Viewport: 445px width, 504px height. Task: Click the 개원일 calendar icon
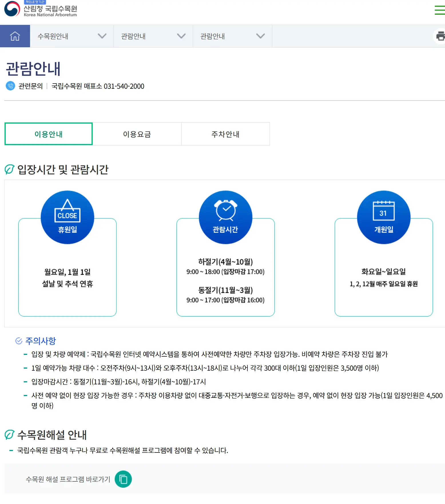(x=384, y=217)
